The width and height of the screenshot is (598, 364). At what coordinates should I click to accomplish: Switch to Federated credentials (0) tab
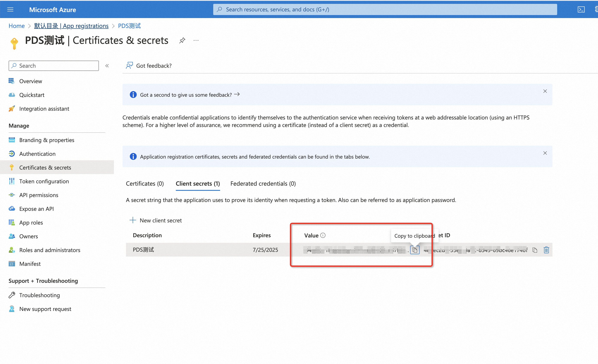(263, 184)
